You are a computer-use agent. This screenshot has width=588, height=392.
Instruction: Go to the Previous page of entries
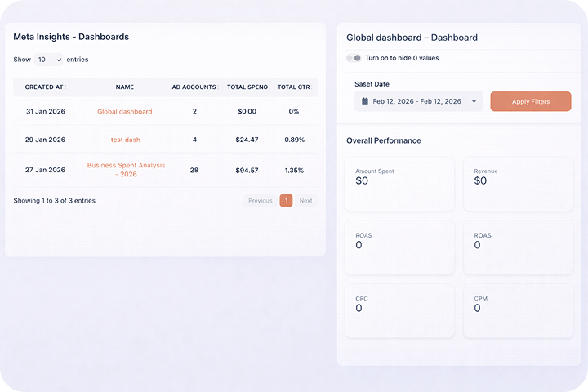260,200
